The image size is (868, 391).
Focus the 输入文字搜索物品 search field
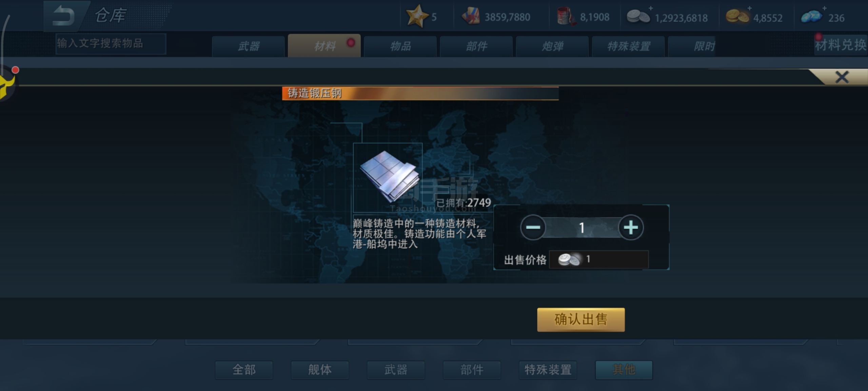tap(111, 43)
